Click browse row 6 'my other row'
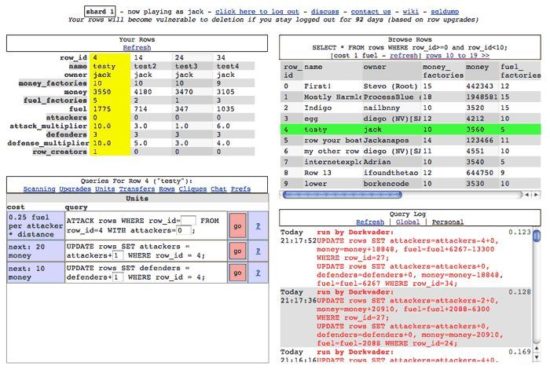Screen dimensions: 550x370 tap(410, 151)
